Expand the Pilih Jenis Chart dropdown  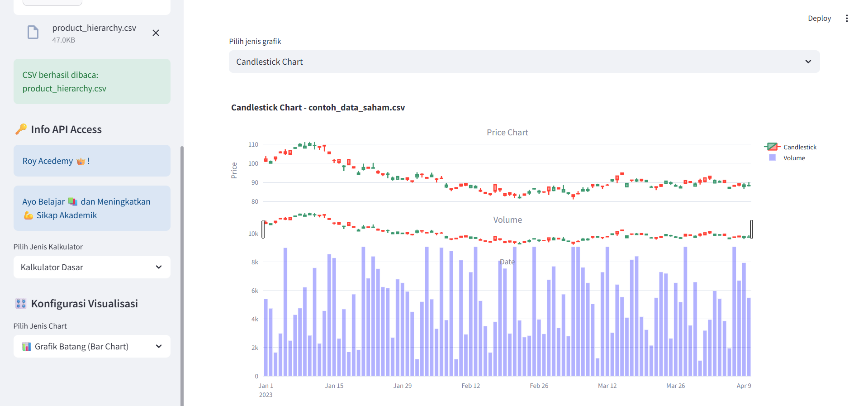pyautogui.click(x=92, y=347)
